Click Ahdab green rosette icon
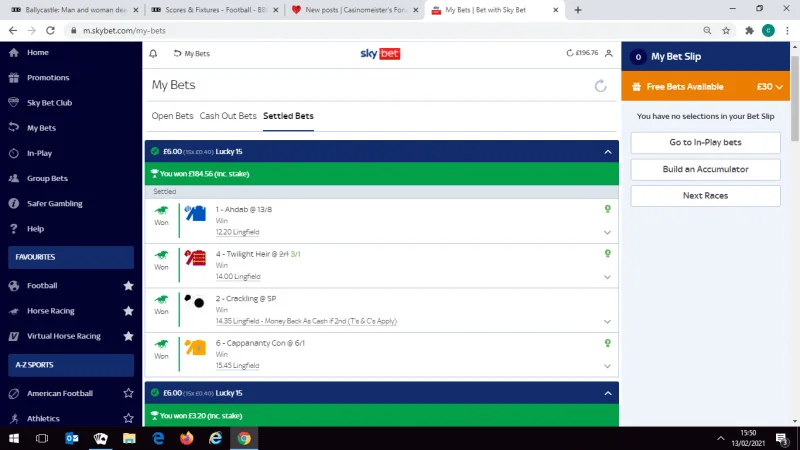 tap(608, 209)
